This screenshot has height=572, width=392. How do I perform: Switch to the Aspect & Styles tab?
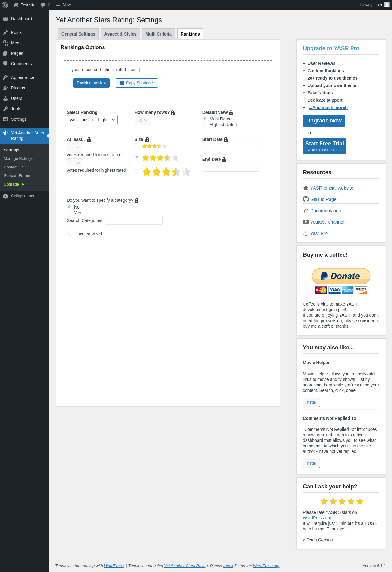[120, 34]
